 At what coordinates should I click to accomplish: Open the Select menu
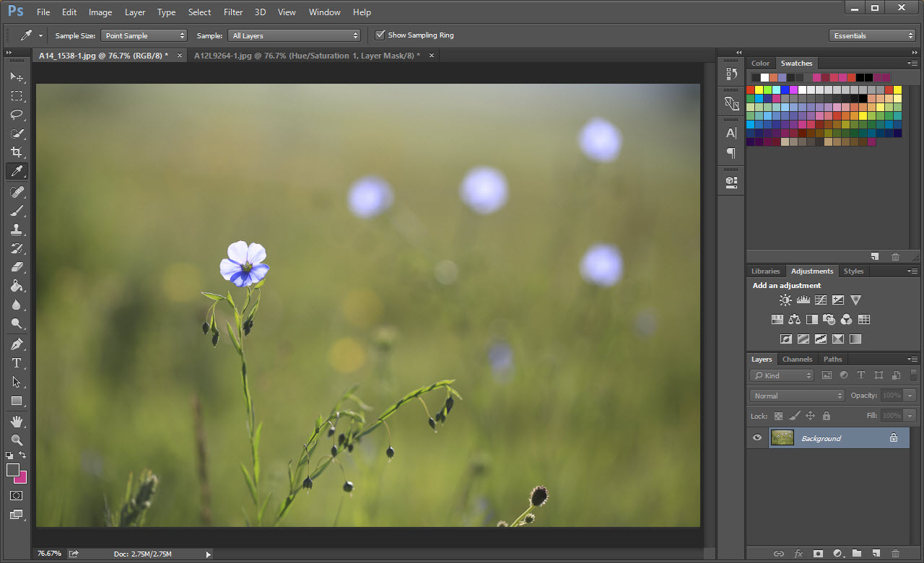click(x=199, y=12)
